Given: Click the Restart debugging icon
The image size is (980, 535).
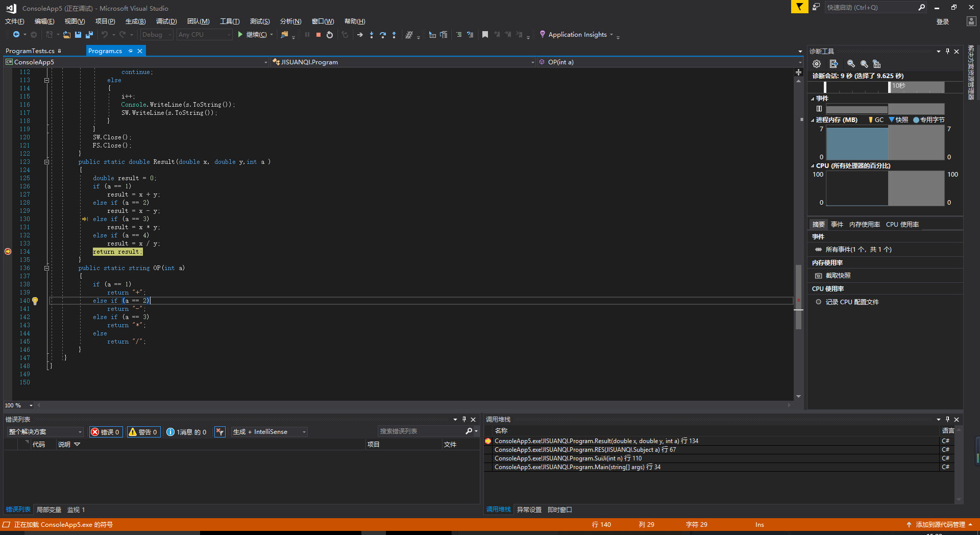Looking at the screenshot, I should 330,35.
